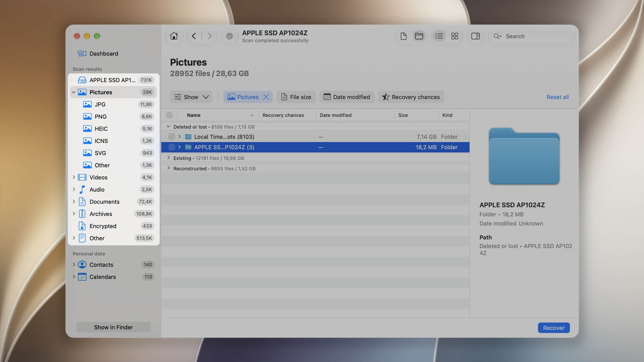Go to the home screen icon

[174, 36]
